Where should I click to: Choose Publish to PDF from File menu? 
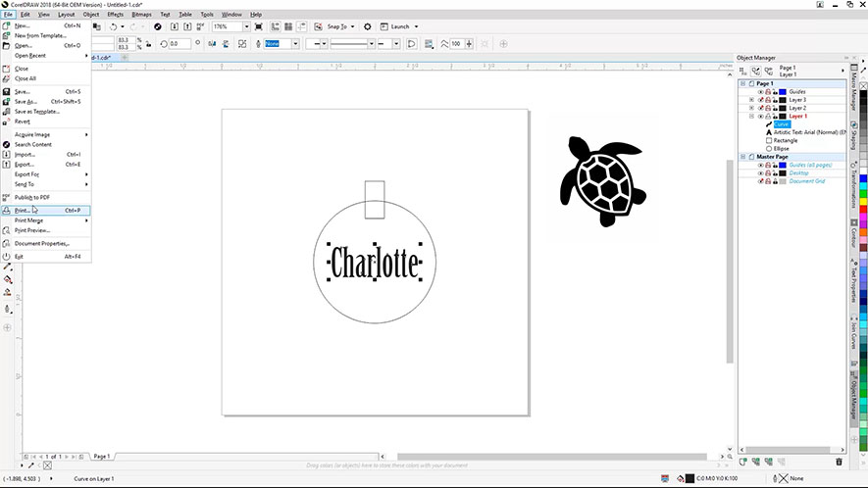click(31, 197)
